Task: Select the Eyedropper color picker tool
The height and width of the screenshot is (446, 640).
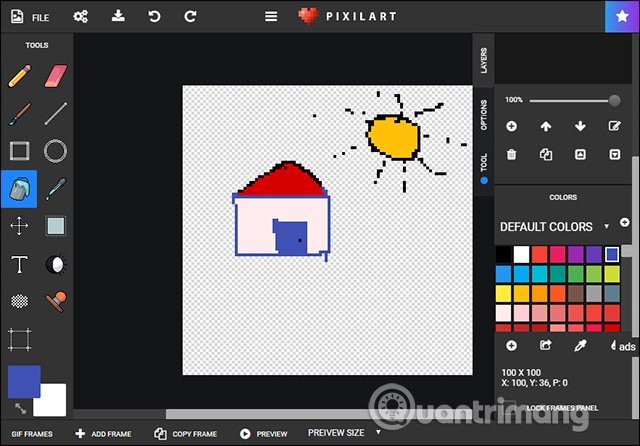Action: click(55, 188)
